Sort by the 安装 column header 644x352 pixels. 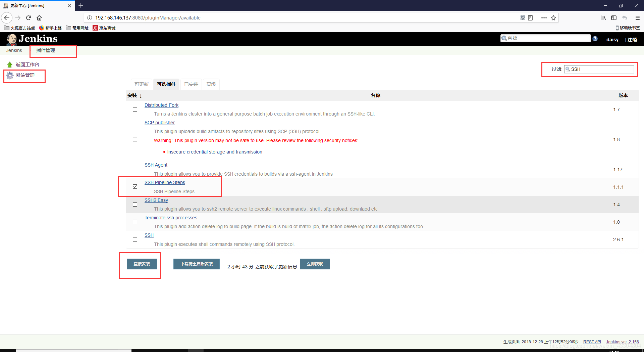pos(135,95)
